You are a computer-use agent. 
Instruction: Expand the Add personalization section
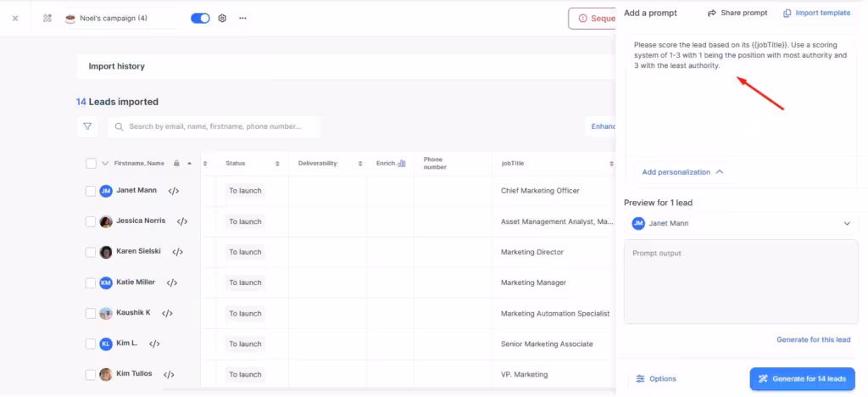point(682,171)
